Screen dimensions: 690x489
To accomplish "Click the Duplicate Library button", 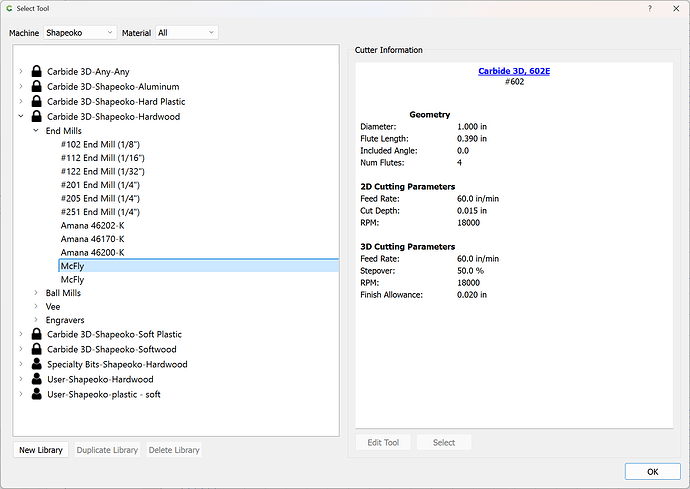I will click(x=107, y=450).
